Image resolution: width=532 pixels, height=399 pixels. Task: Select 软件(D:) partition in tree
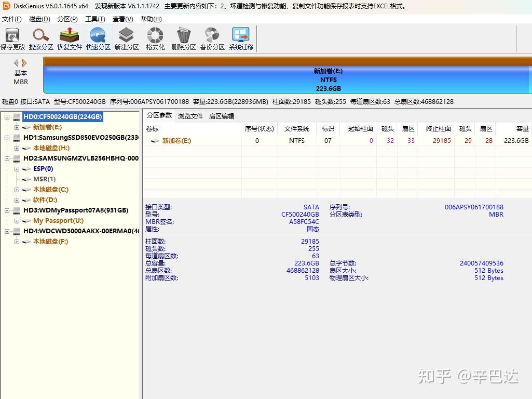45,199
